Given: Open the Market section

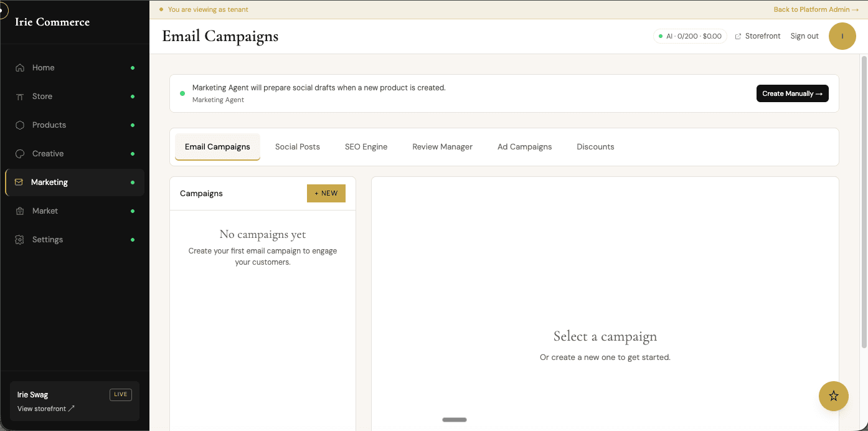Looking at the screenshot, I should [x=75, y=211].
